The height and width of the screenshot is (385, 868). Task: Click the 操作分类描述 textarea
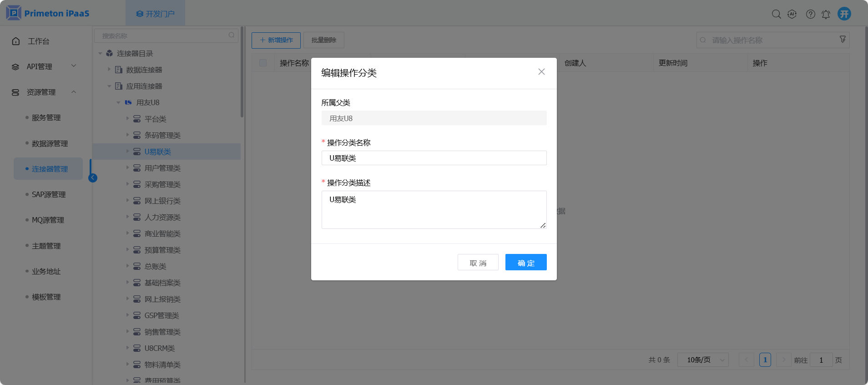[434, 210]
